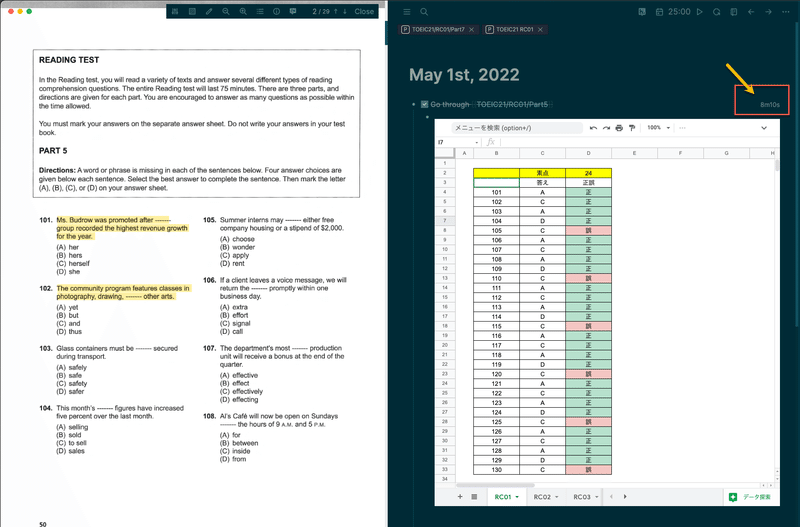Uncheck the Go through task checkbox
This screenshot has height=527, width=800.
click(424, 104)
